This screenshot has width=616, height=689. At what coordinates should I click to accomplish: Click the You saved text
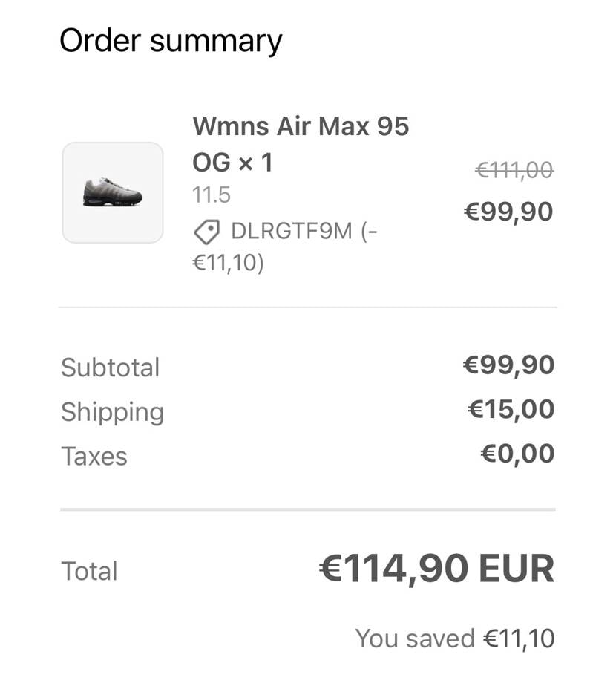pyautogui.click(x=414, y=639)
